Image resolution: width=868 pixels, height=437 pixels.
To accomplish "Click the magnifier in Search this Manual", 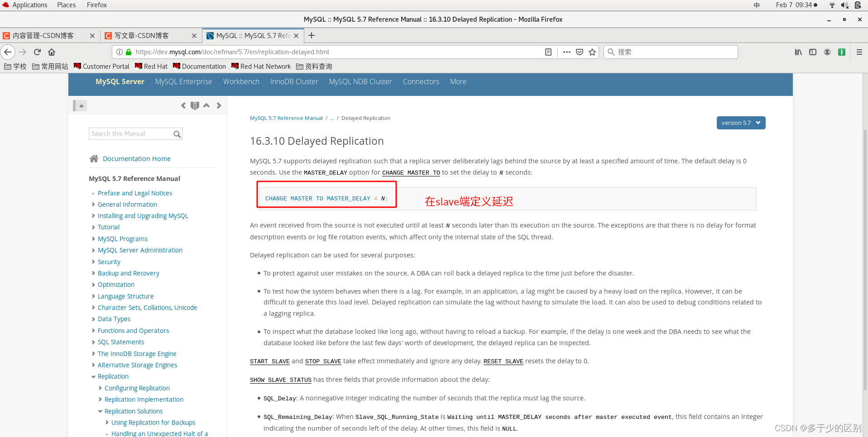I will tap(177, 134).
